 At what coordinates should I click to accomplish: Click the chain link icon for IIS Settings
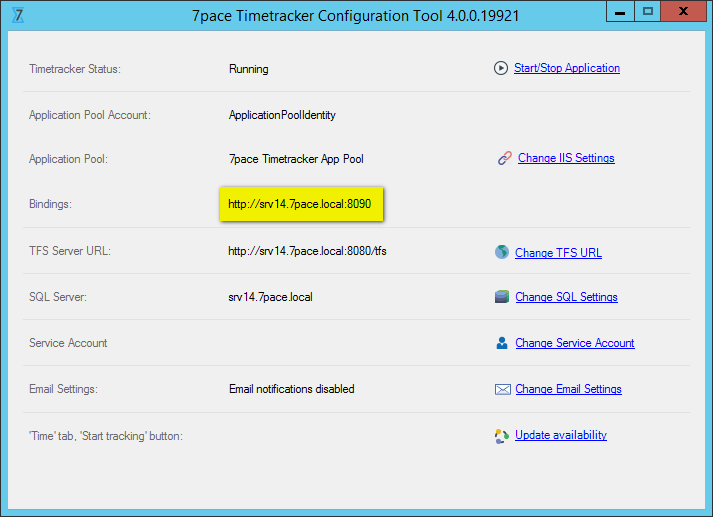pyautogui.click(x=505, y=158)
